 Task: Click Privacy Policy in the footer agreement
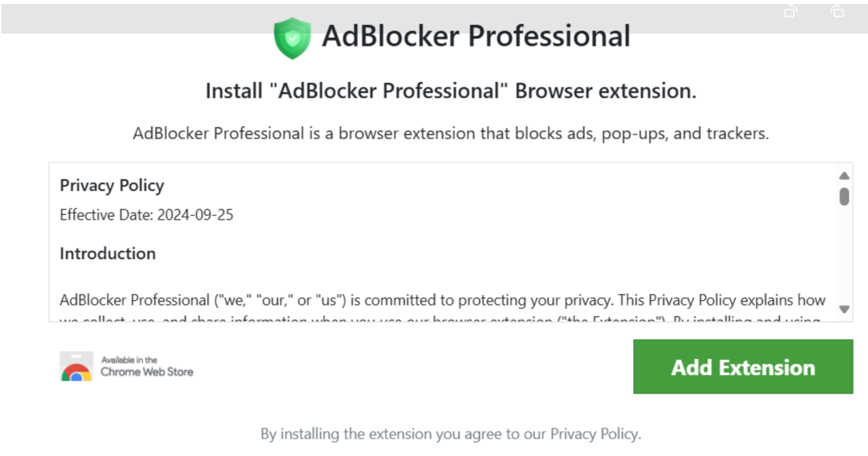click(x=594, y=434)
